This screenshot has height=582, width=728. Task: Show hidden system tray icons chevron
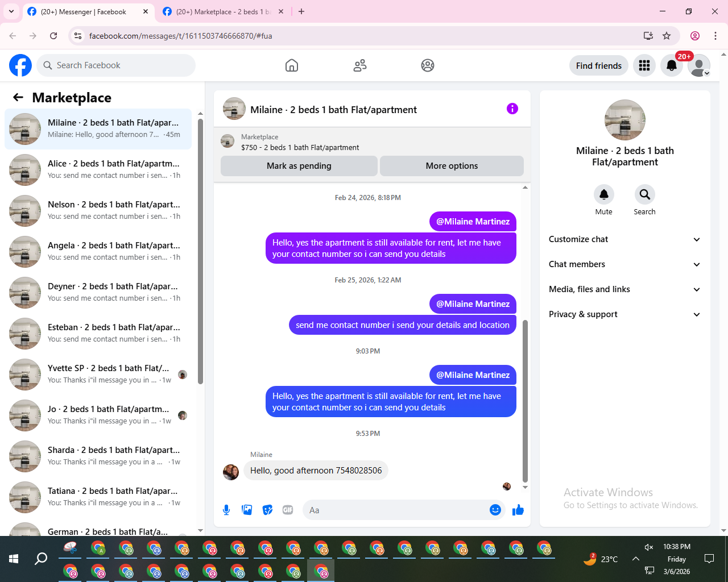[x=635, y=559]
